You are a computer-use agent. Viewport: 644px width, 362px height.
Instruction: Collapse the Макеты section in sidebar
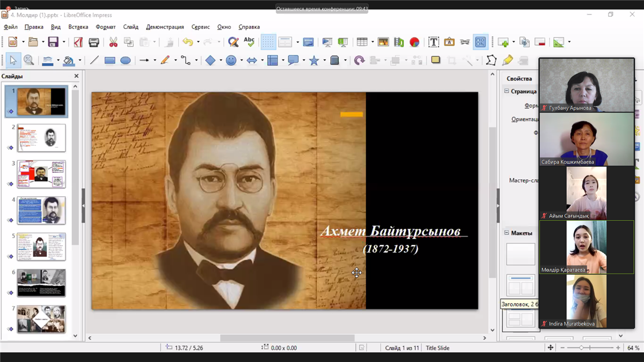tap(507, 233)
